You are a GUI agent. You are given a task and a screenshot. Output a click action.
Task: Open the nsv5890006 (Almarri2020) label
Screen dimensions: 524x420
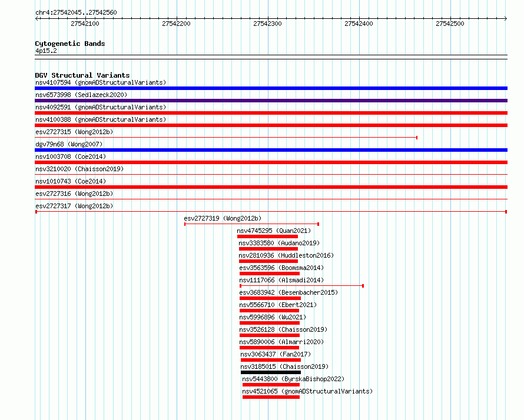click(281, 342)
